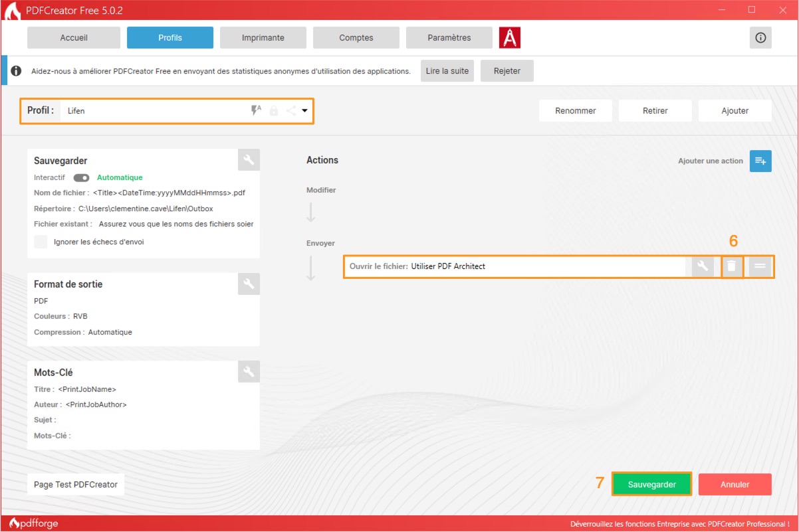This screenshot has width=799, height=532.
Task: Open the Format de sortie settings wrench
Action: coord(249,284)
